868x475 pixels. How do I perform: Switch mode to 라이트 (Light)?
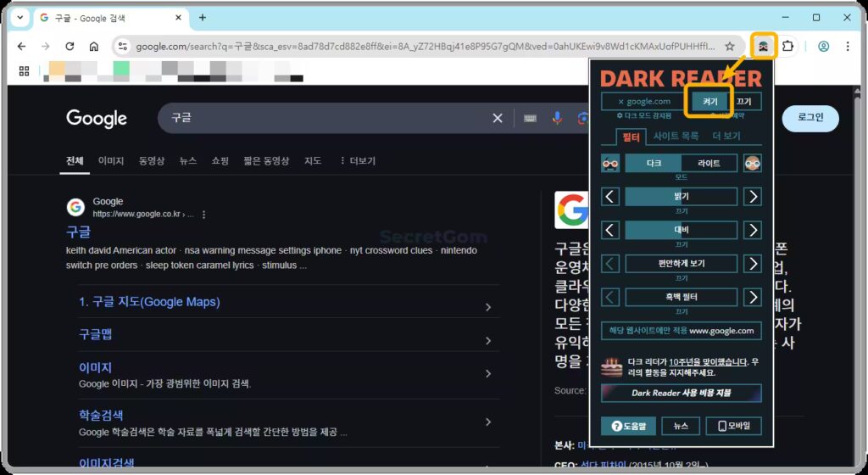coord(709,164)
